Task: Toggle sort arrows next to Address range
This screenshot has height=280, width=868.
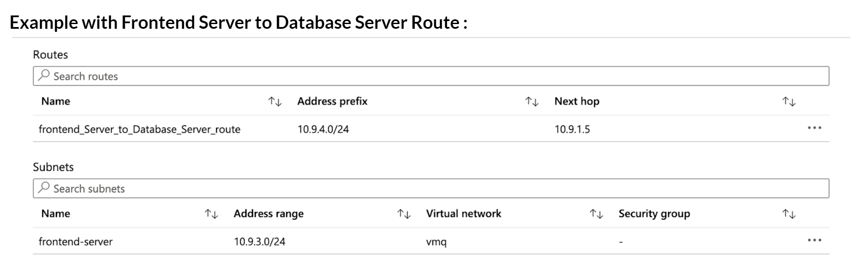Action: point(403,214)
